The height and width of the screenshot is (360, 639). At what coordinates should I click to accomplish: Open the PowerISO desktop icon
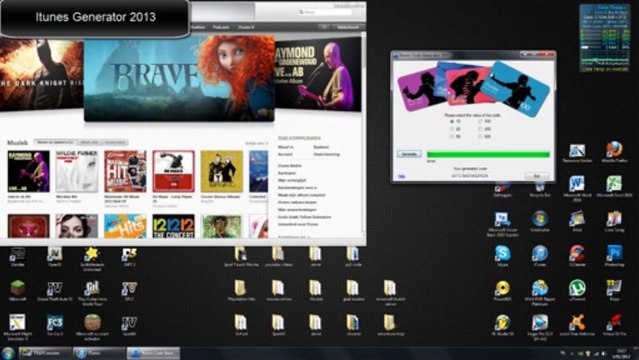coord(502,290)
